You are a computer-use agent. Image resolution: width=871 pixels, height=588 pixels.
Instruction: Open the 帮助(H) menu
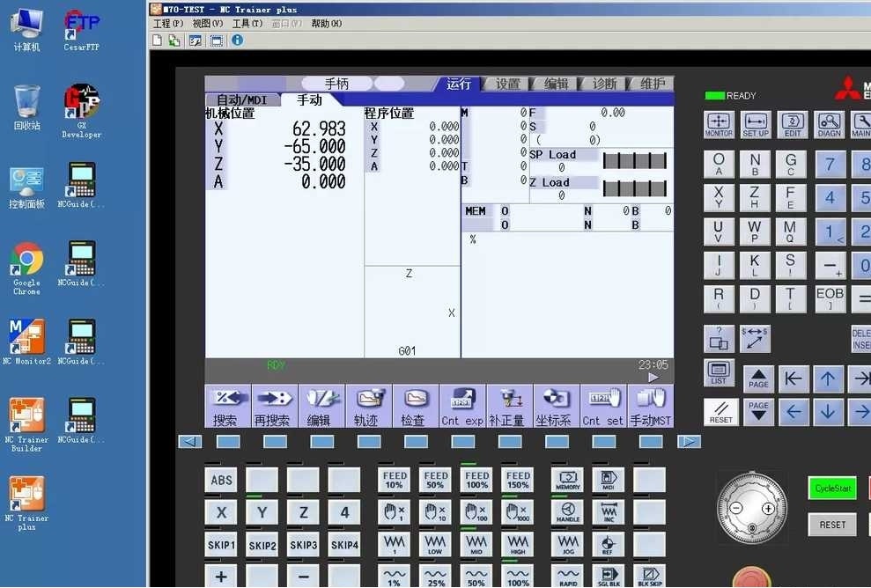[x=327, y=23]
